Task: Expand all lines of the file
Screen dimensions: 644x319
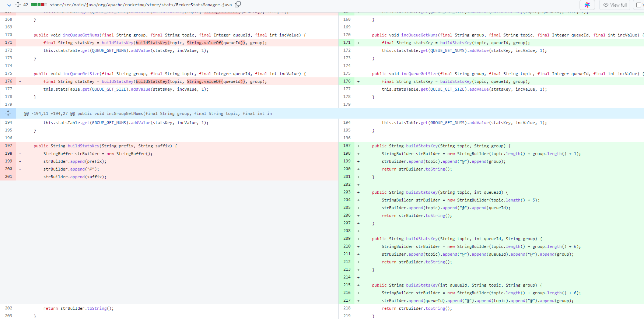Action: pos(18,5)
